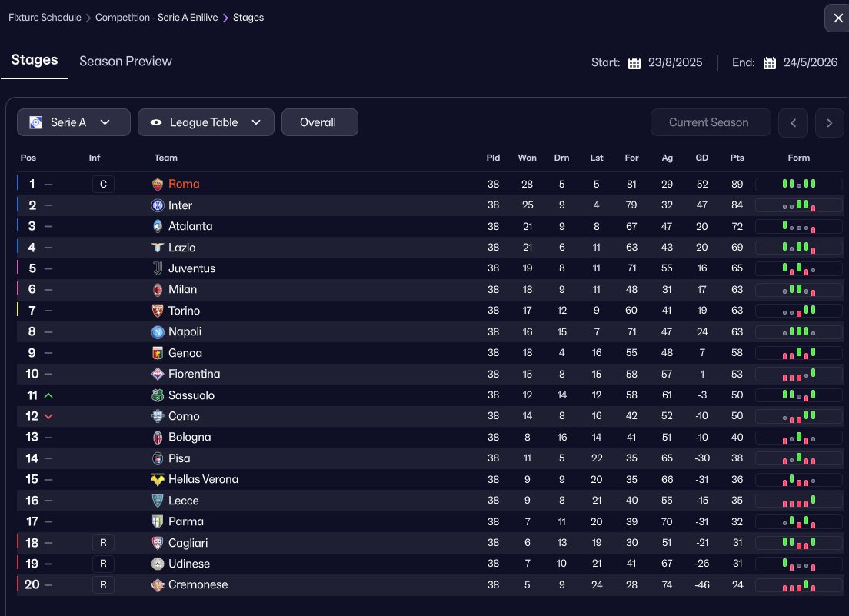Click the Overall filter button
This screenshot has height=616, width=849.
(x=319, y=122)
